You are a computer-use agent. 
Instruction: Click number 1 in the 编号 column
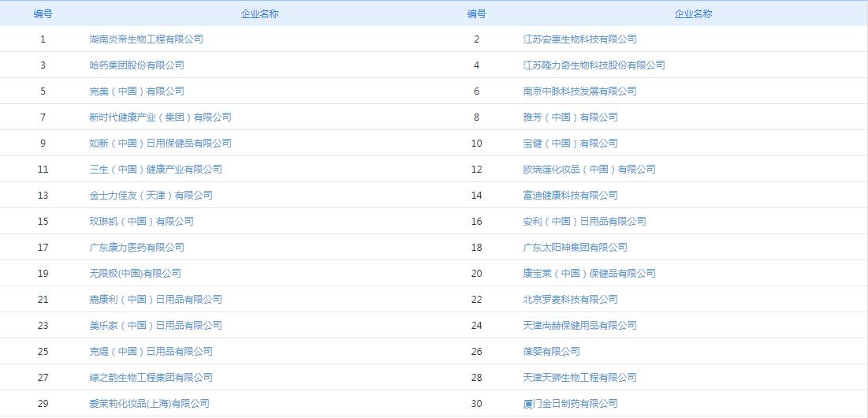(43, 39)
